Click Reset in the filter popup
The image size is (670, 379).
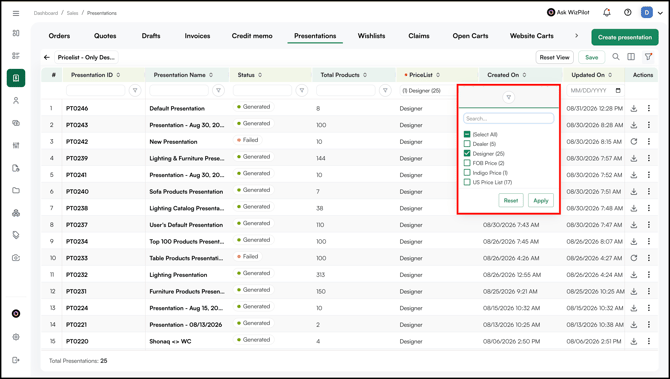[511, 200]
